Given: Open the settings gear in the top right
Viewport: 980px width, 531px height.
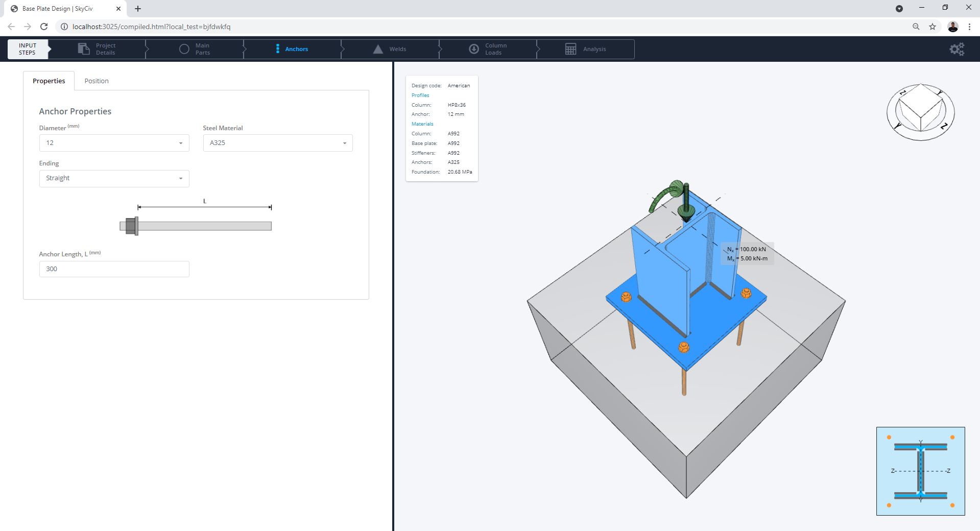Looking at the screenshot, I should tap(957, 49).
